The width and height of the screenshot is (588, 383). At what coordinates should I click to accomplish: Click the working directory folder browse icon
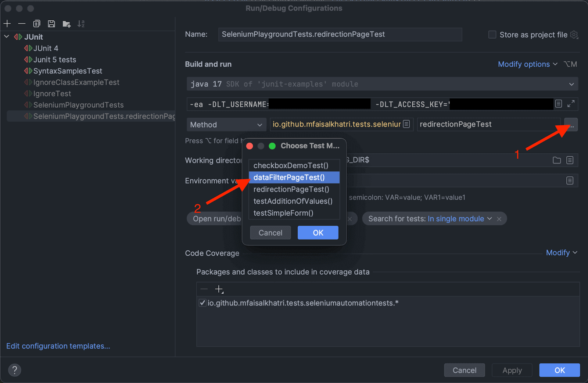557,160
